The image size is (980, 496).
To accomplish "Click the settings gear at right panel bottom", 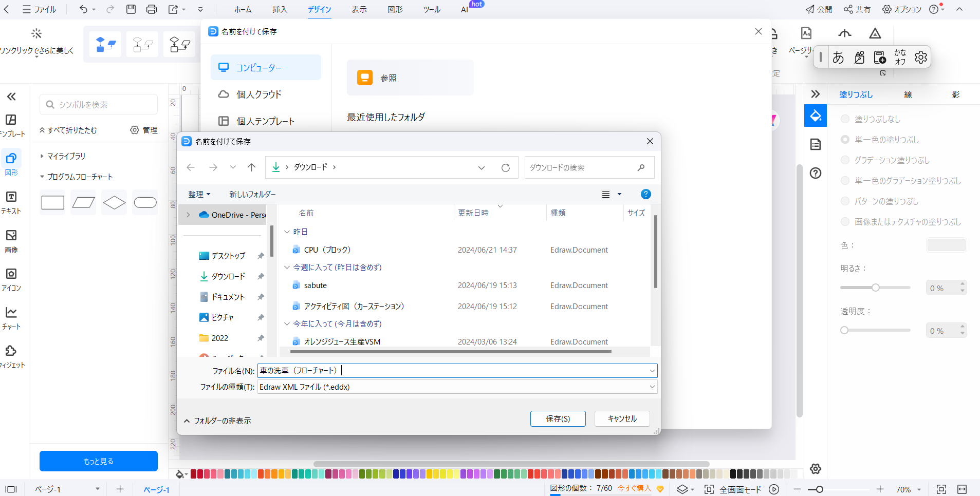I will (816, 469).
